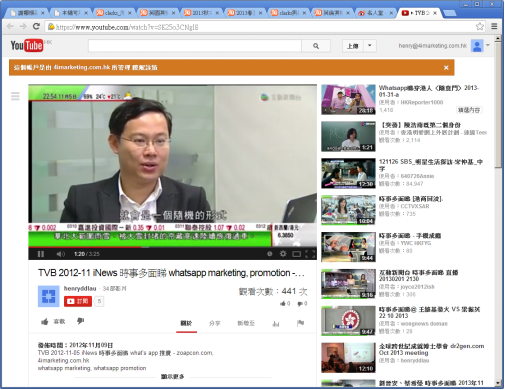Open the 1:21 video thumbnail

pos(348,136)
